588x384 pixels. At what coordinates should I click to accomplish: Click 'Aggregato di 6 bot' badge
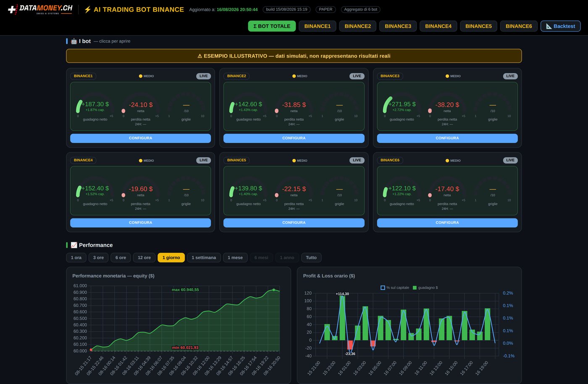pyautogui.click(x=361, y=9)
